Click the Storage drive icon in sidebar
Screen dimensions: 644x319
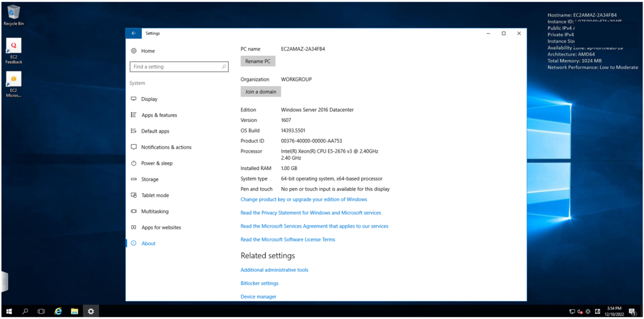tap(134, 179)
